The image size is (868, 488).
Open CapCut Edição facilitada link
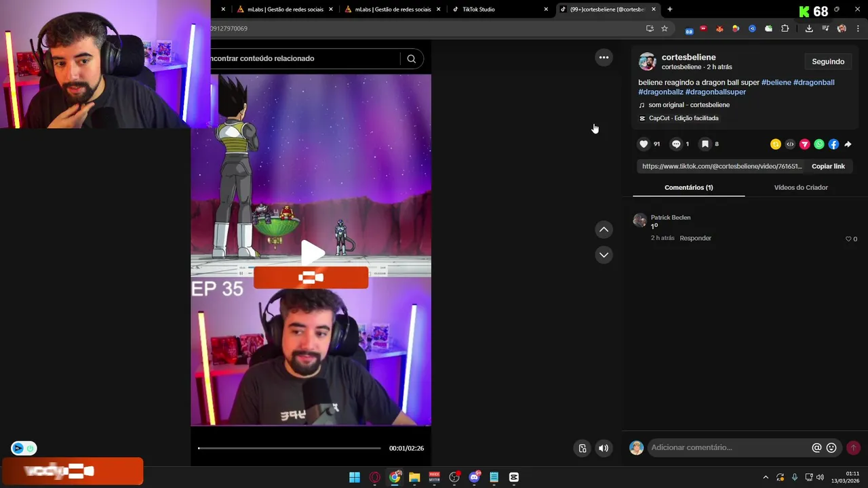click(684, 118)
